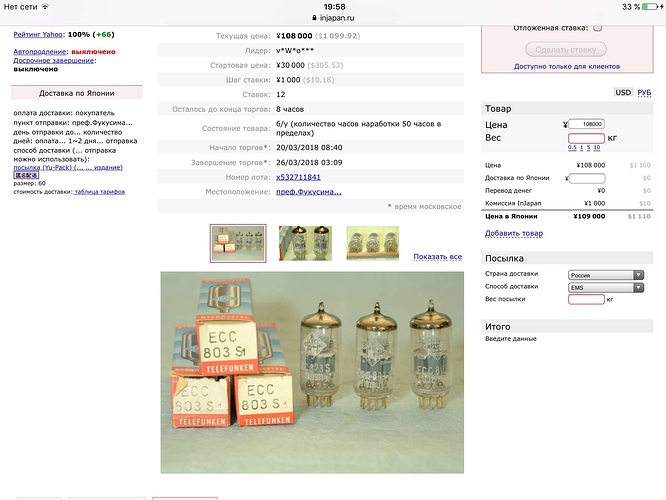Switch currency to USD

pyautogui.click(x=623, y=92)
